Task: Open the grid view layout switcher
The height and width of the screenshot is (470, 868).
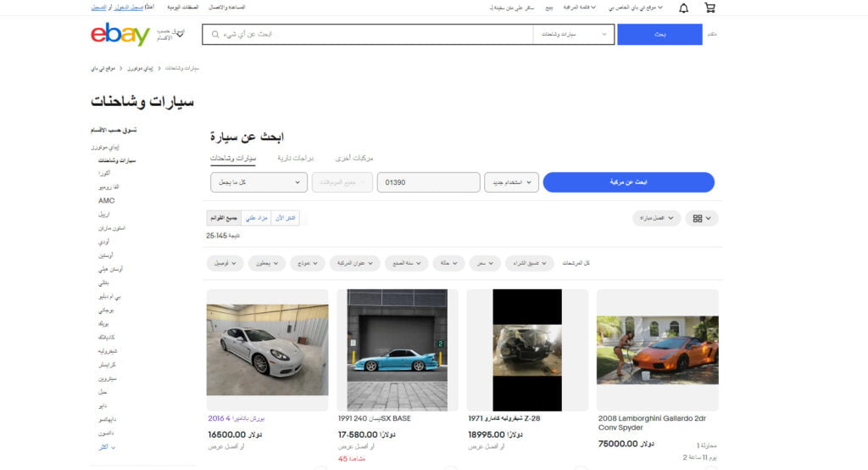Action: pos(702,218)
